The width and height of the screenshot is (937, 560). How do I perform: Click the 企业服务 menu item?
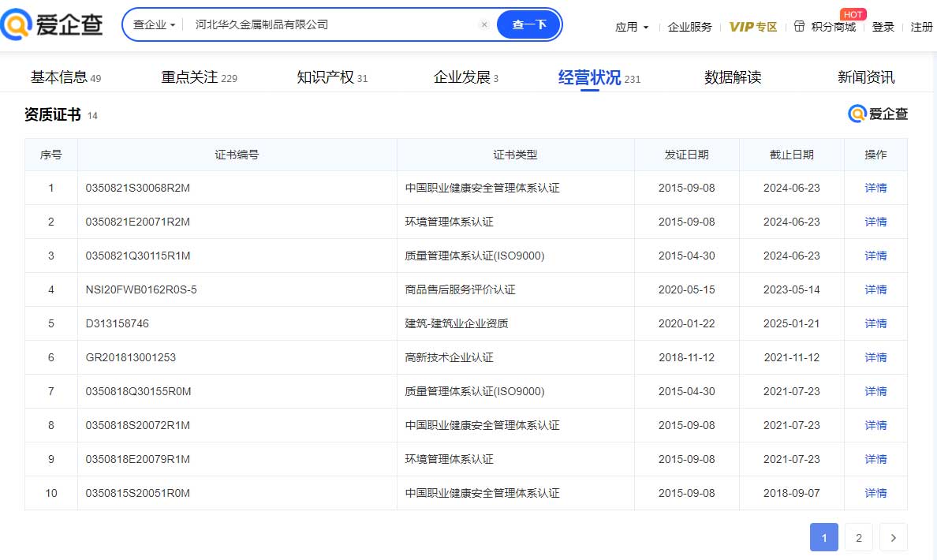click(689, 27)
